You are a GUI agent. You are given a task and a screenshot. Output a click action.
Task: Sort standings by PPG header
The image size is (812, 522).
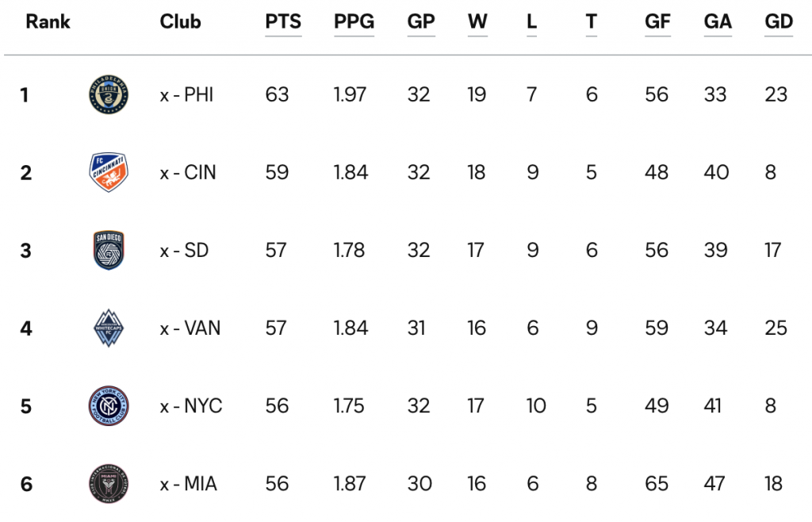point(354,21)
